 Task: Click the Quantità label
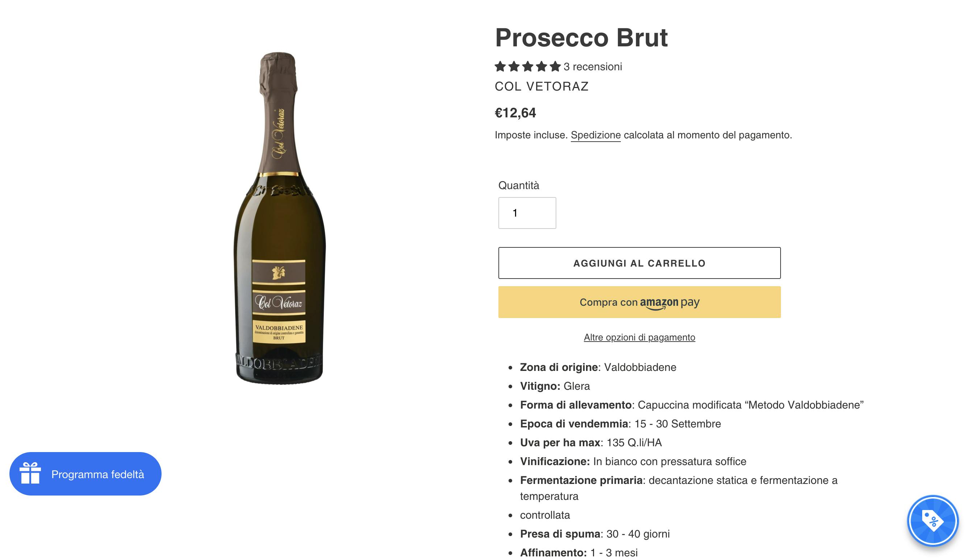(x=518, y=185)
